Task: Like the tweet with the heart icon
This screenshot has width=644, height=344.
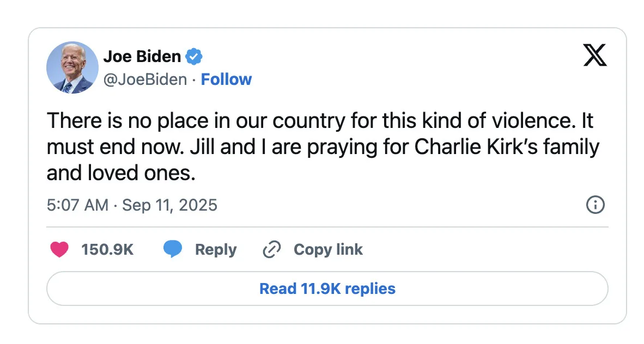Action: pos(59,249)
